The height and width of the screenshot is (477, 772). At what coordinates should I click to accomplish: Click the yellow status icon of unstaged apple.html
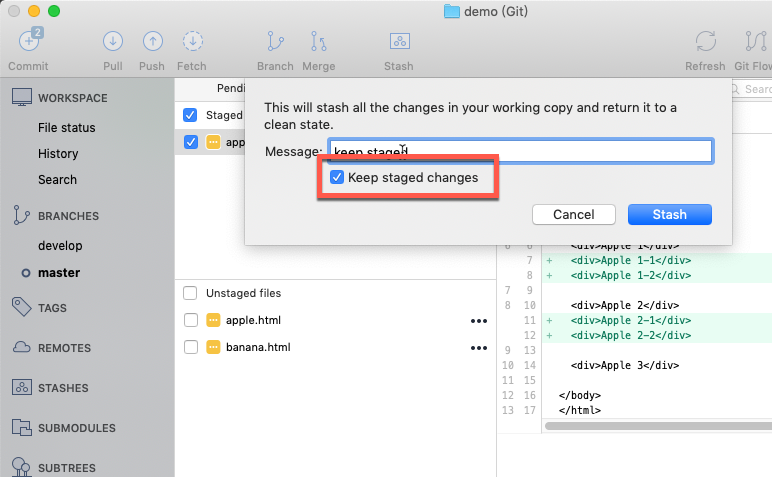click(213, 320)
